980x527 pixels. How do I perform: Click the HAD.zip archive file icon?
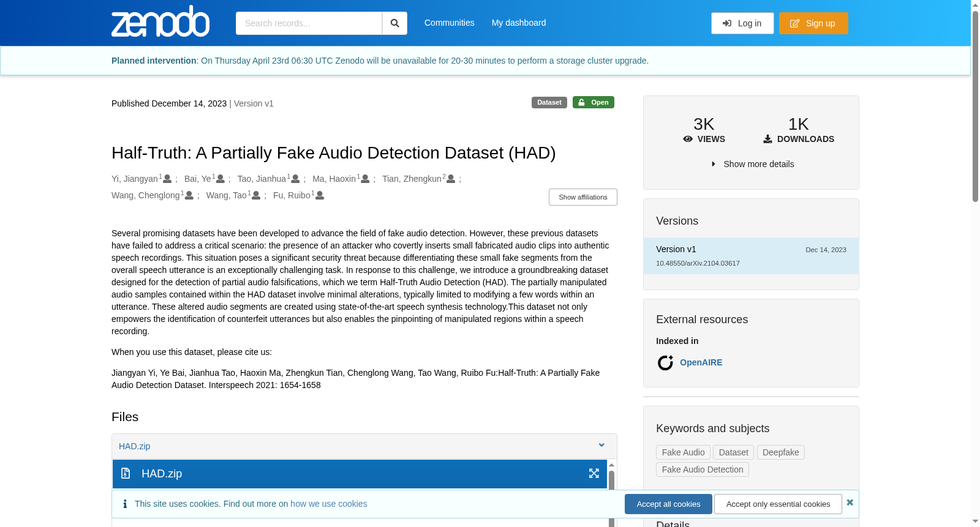click(126, 473)
